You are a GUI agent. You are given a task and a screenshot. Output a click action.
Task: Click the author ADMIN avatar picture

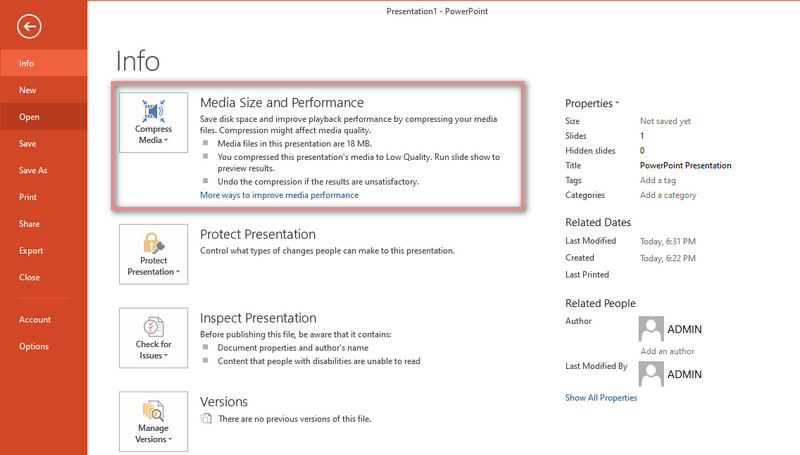click(651, 328)
